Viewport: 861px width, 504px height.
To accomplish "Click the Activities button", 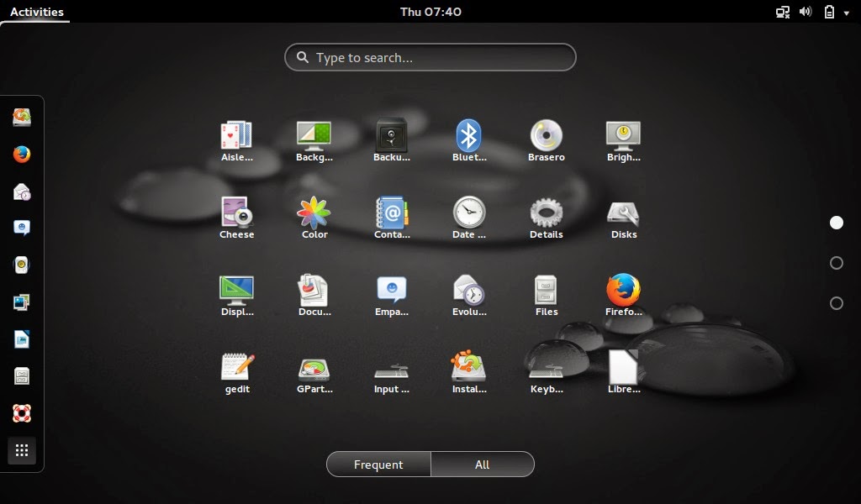I will 37,12.
